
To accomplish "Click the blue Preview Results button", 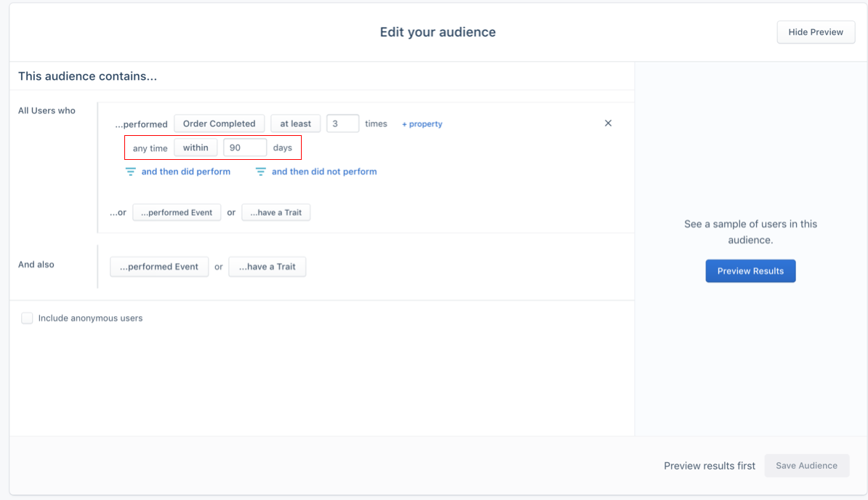I will click(x=751, y=271).
